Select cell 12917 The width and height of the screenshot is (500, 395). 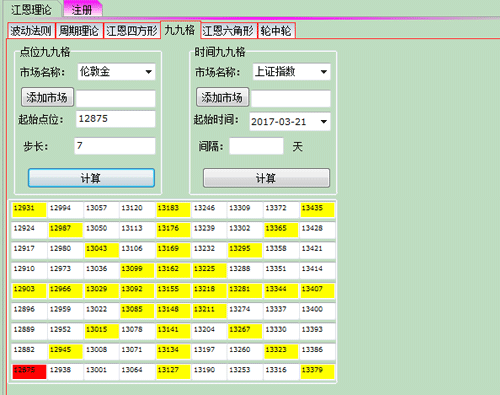(29, 250)
